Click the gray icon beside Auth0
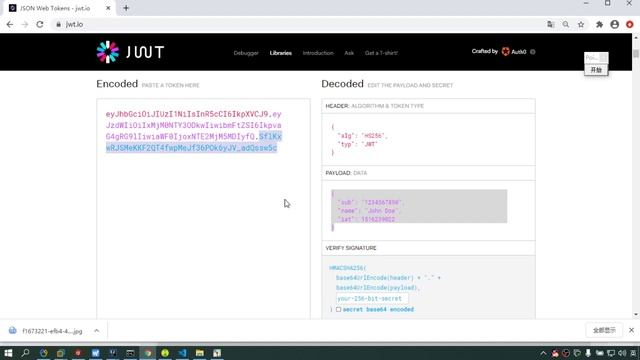Image resolution: width=640 pixels, height=360 pixels. tap(533, 52)
